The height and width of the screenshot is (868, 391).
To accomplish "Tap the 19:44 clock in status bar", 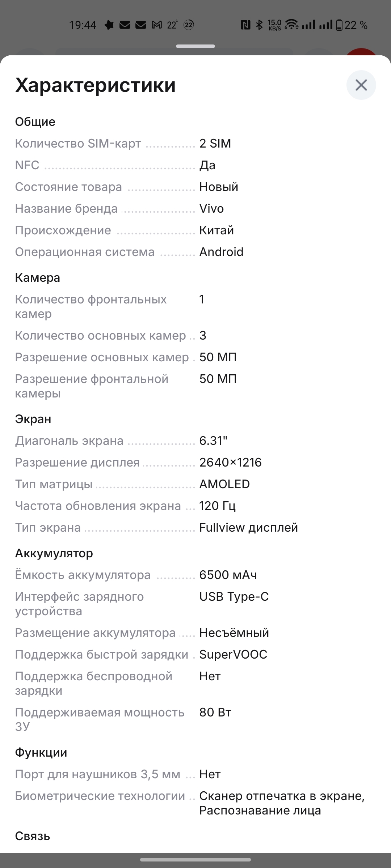I will click(x=83, y=25).
